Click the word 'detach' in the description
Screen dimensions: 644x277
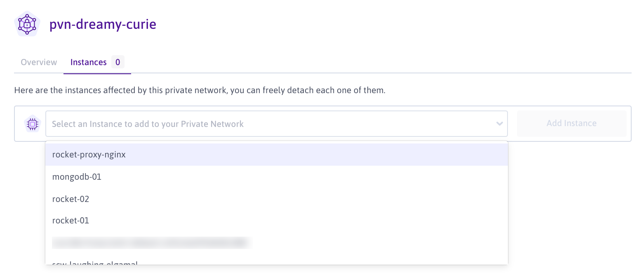284,90
